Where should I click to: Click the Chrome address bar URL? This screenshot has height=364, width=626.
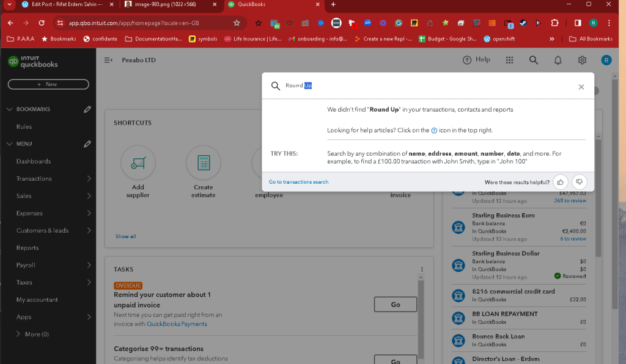134,23
